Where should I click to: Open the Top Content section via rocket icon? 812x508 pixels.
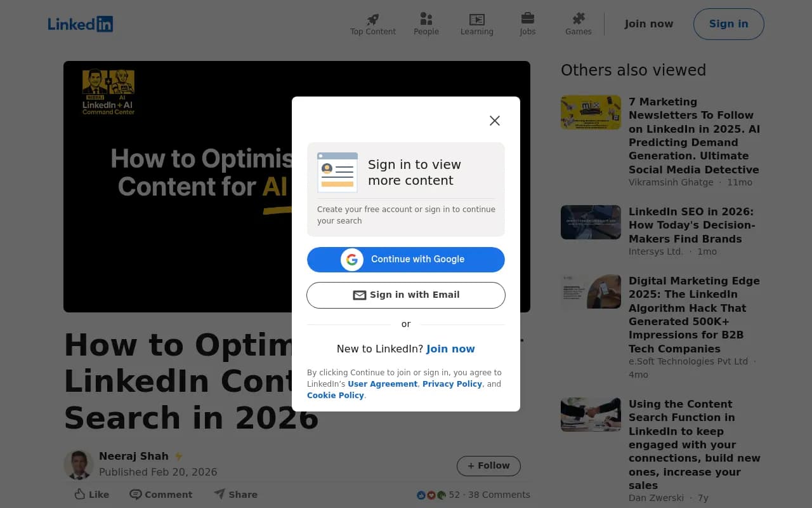pyautogui.click(x=372, y=20)
